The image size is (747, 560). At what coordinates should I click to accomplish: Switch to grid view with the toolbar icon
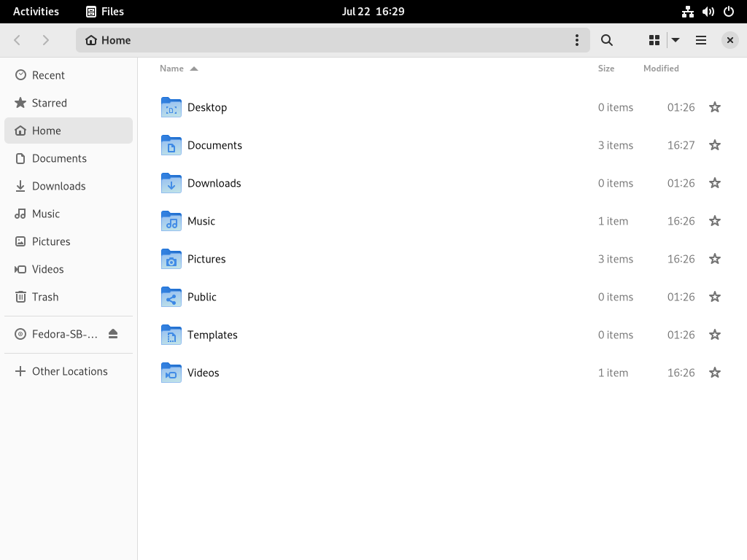coord(654,40)
